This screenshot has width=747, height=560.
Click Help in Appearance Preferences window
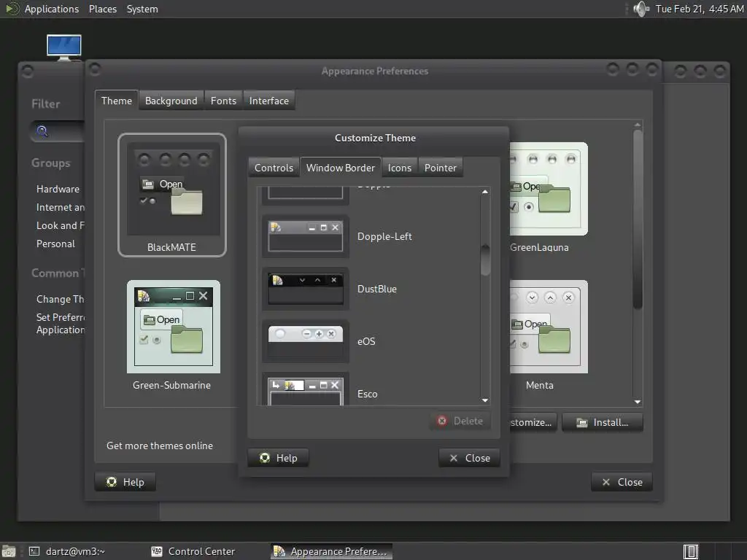click(125, 483)
